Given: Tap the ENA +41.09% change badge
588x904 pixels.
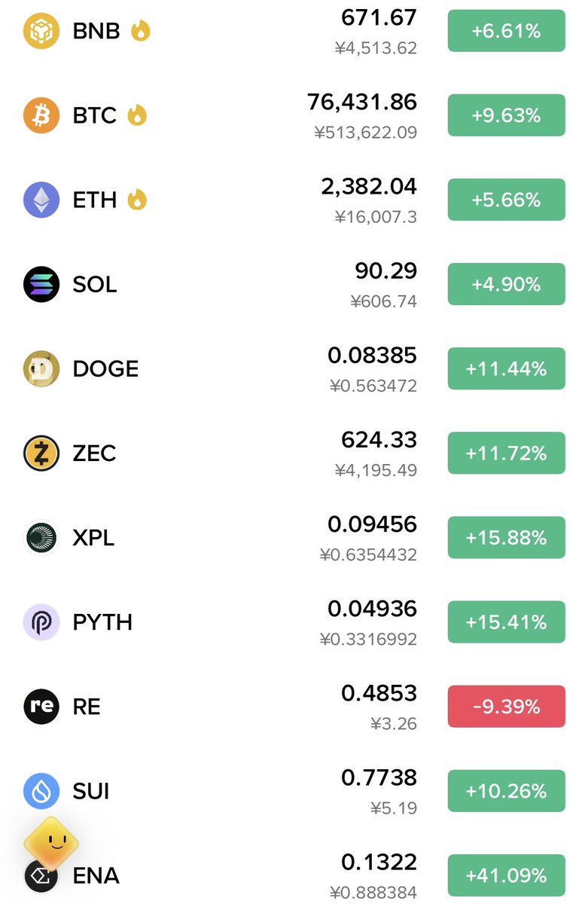Looking at the screenshot, I should tap(506, 875).
